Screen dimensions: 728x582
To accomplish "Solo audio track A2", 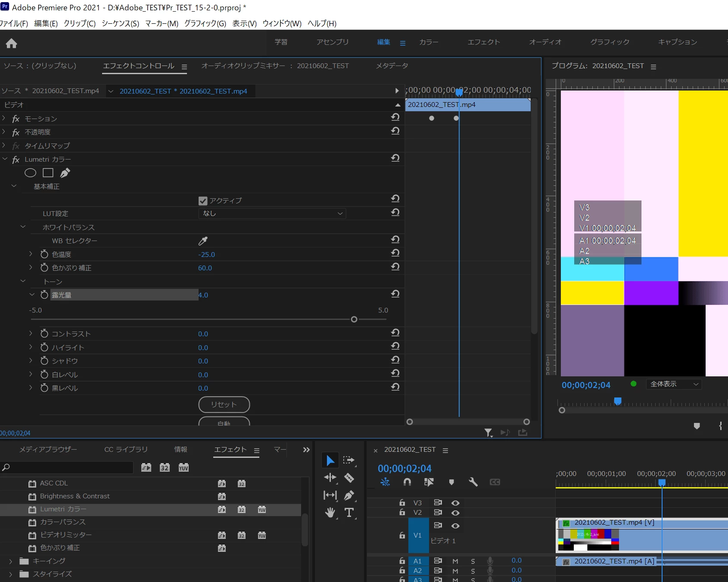I will click(x=473, y=571).
